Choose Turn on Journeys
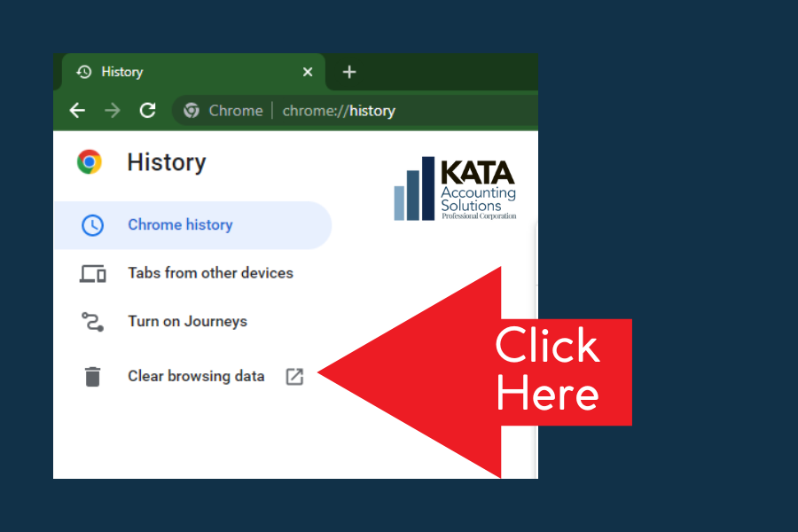This screenshot has width=798, height=532. point(192,322)
